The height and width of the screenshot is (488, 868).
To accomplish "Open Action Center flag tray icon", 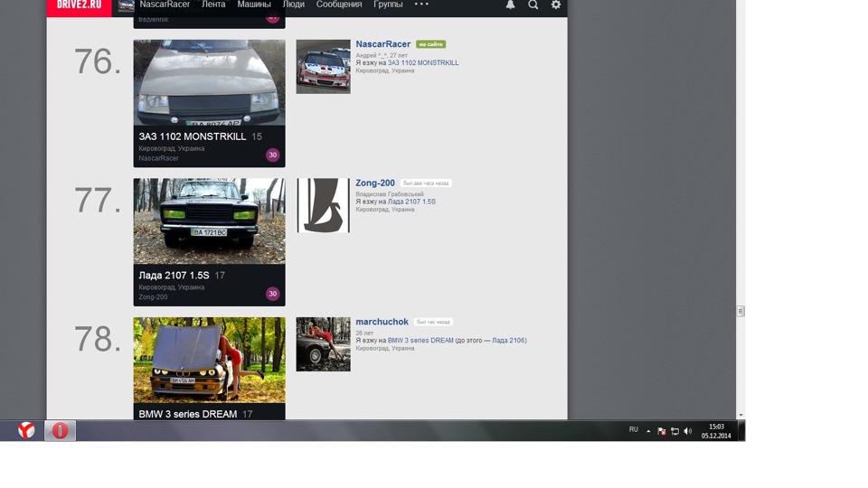I will [x=662, y=431].
